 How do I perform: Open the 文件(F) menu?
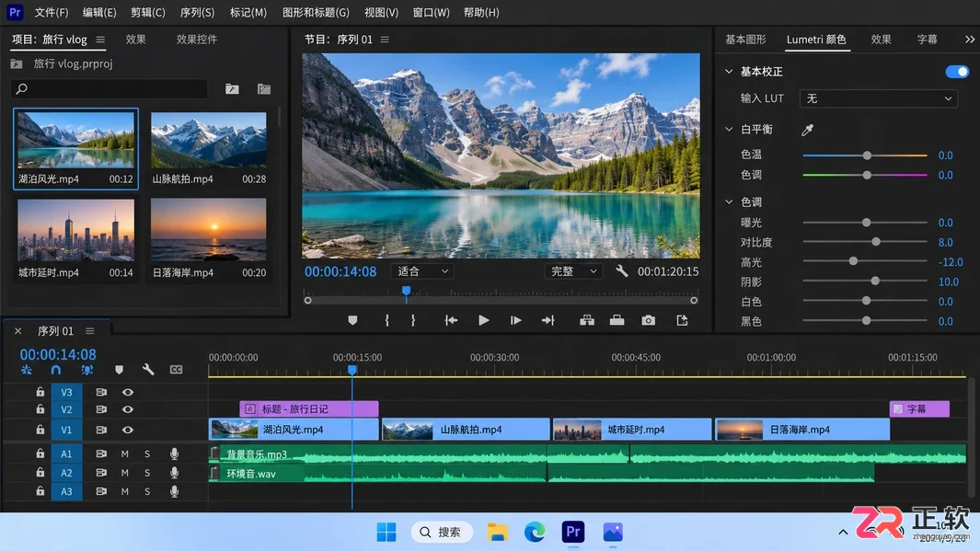[52, 13]
